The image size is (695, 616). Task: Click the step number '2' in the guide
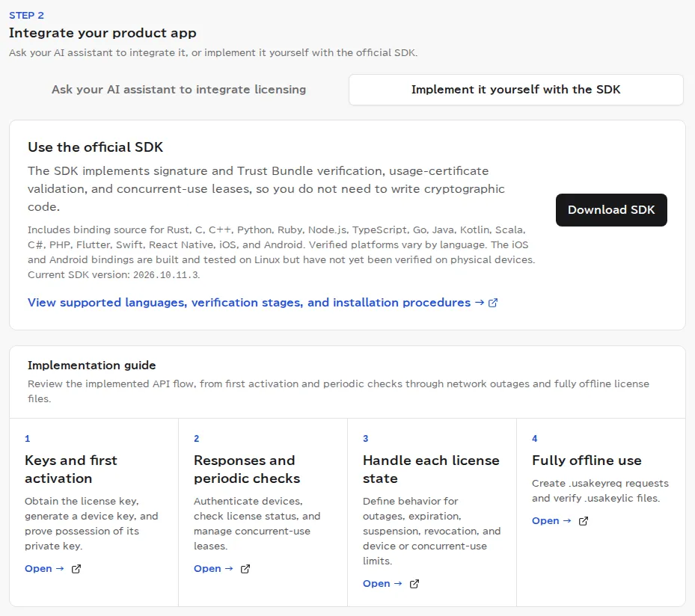[x=196, y=438]
